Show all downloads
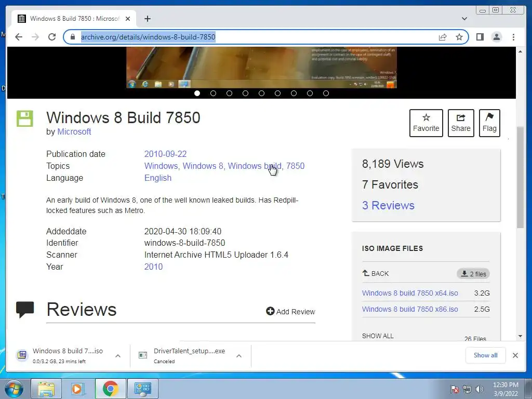Screen dimensions: 532x399 pyautogui.click(x=486, y=355)
